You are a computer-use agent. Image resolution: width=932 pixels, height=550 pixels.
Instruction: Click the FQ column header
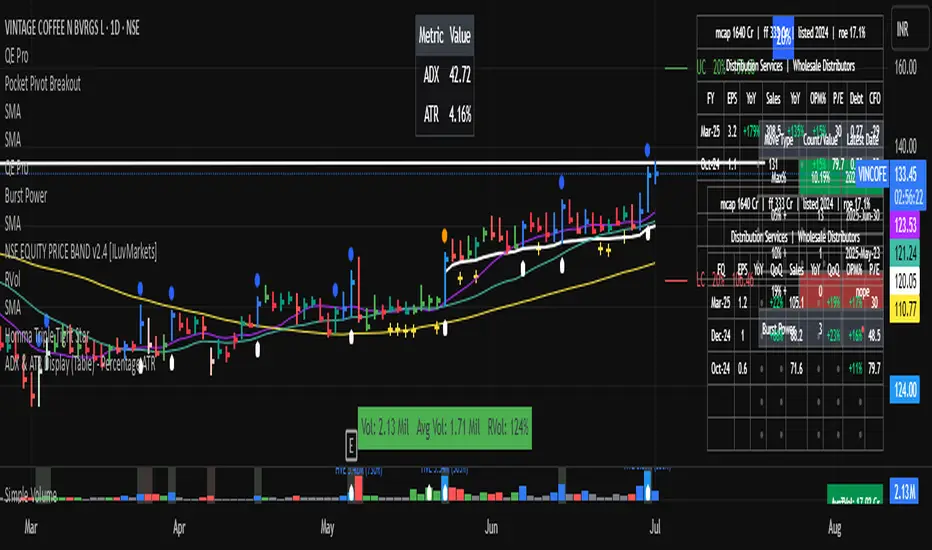click(x=720, y=269)
